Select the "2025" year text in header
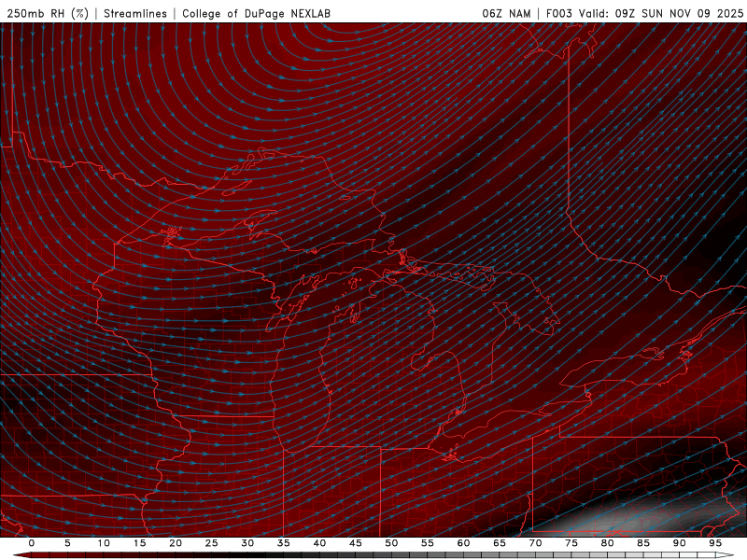This screenshot has width=747, height=560. [730, 13]
